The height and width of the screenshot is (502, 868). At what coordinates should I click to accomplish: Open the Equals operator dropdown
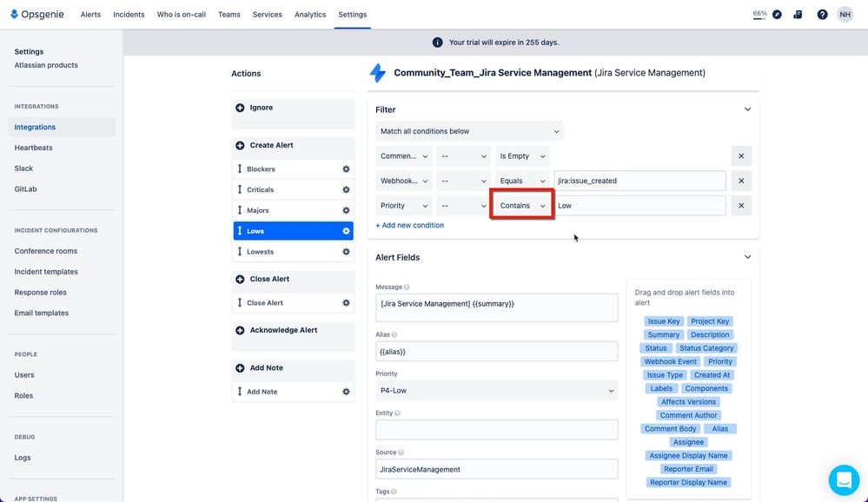click(522, 181)
